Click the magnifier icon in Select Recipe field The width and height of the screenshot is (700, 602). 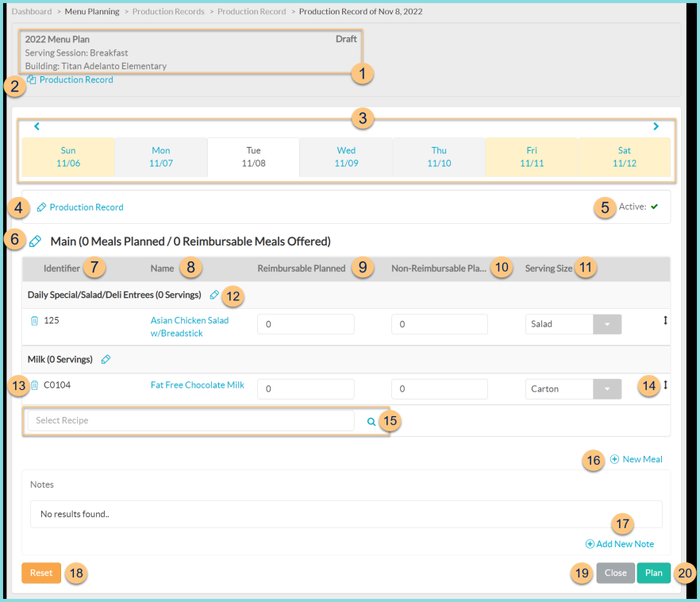[x=371, y=422]
